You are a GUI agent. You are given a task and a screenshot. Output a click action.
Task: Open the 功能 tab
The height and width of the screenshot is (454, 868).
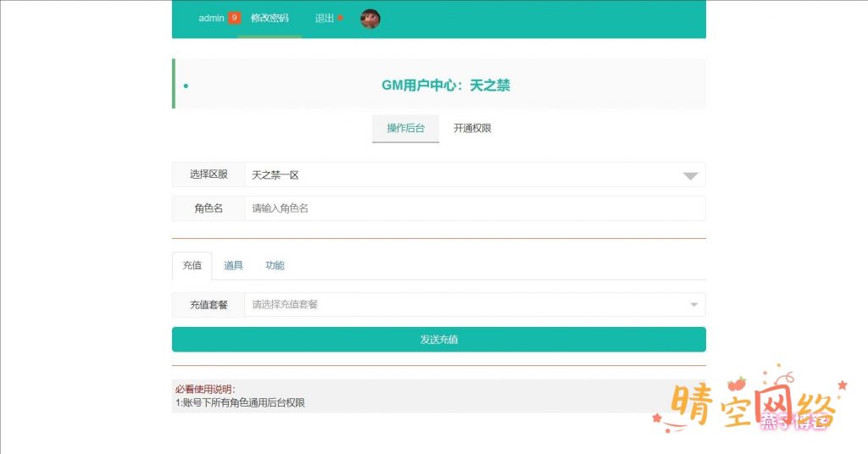(x=275, y=266)
